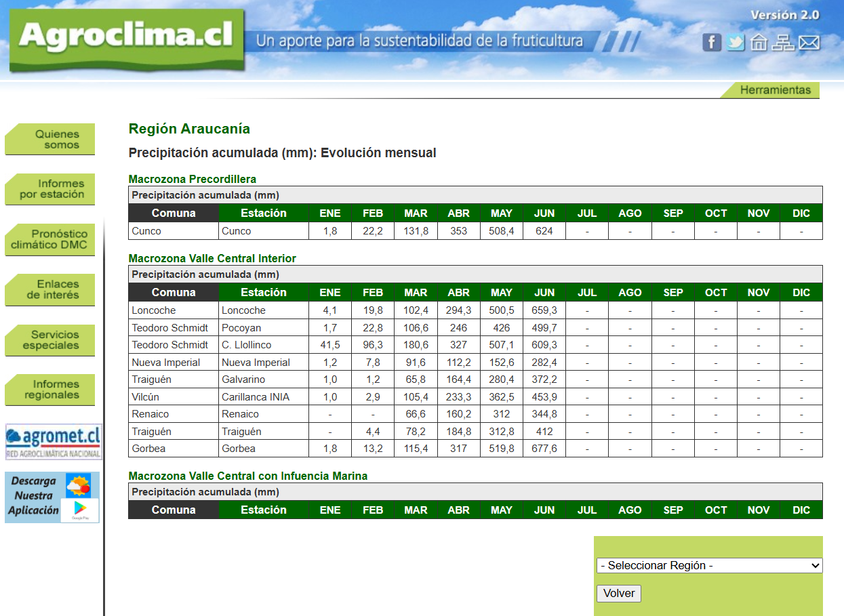Click Cunco MAY value 508,4
Viewport: 844px width, 616px height.
502,231
